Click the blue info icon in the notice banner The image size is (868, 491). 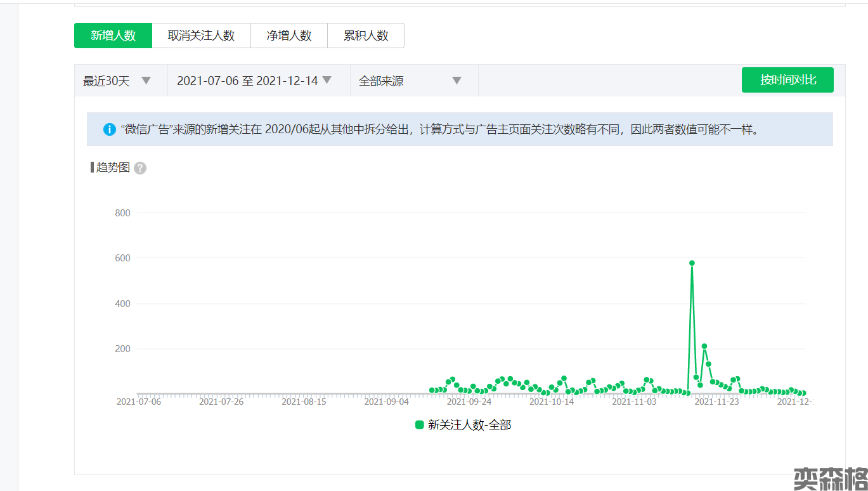coord(110,129)
